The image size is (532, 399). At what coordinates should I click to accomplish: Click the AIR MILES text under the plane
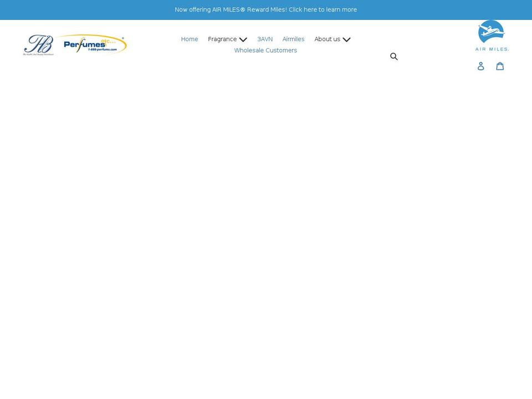492,49
